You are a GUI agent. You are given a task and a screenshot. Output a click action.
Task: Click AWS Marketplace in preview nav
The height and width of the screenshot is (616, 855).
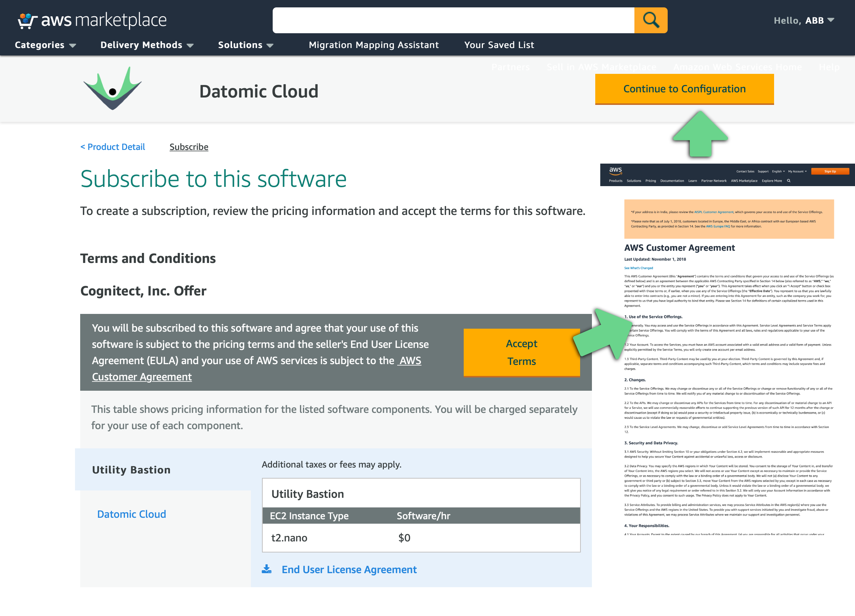pyautogui.click(x=744, y=181)
